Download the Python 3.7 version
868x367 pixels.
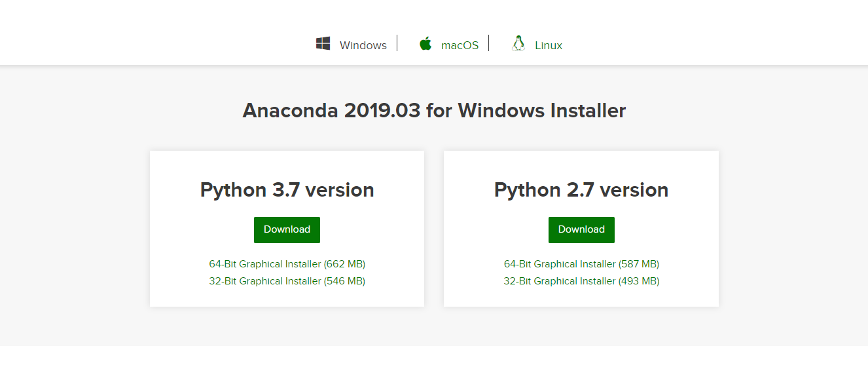click(x=287, y=229)
